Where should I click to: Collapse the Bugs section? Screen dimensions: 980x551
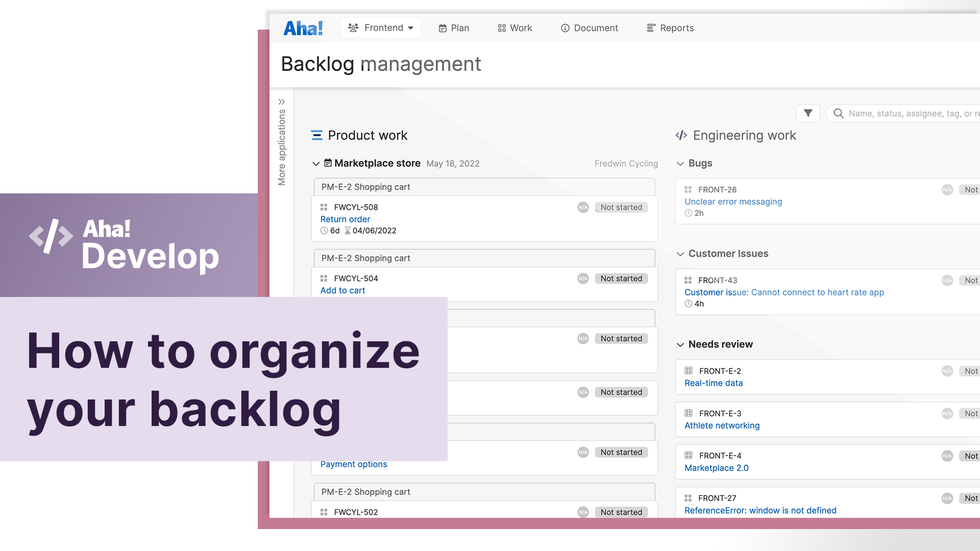(x=680, y=163)
